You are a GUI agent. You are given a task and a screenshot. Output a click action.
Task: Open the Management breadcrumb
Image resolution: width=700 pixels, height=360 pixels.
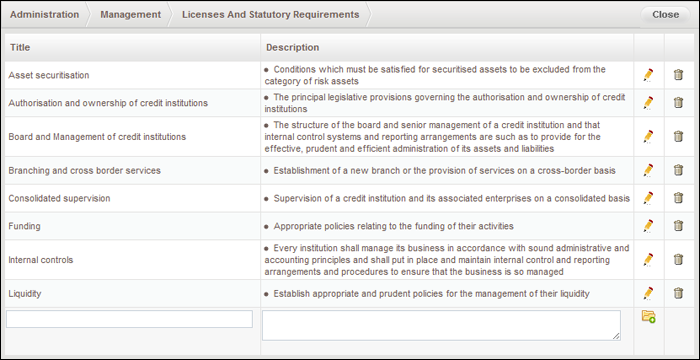tap(130, 14)
